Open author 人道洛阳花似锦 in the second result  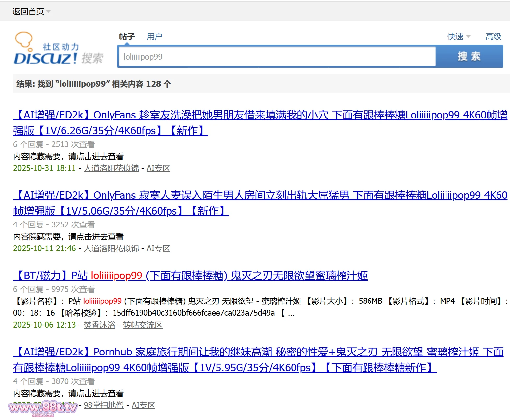pyautogui.click(x=111, y=249)
